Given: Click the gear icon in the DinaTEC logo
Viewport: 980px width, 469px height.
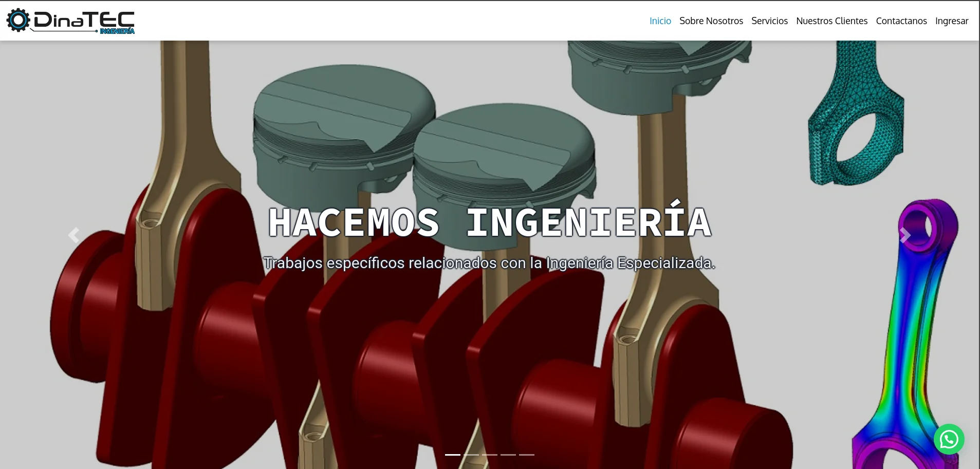Looking at the screenshot, I should (18, 21).
